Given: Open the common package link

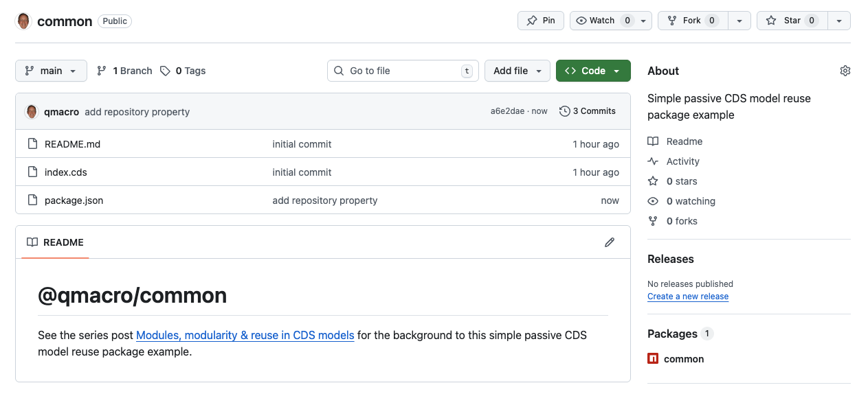Looking at the screenshot, I should click(684, 359).
